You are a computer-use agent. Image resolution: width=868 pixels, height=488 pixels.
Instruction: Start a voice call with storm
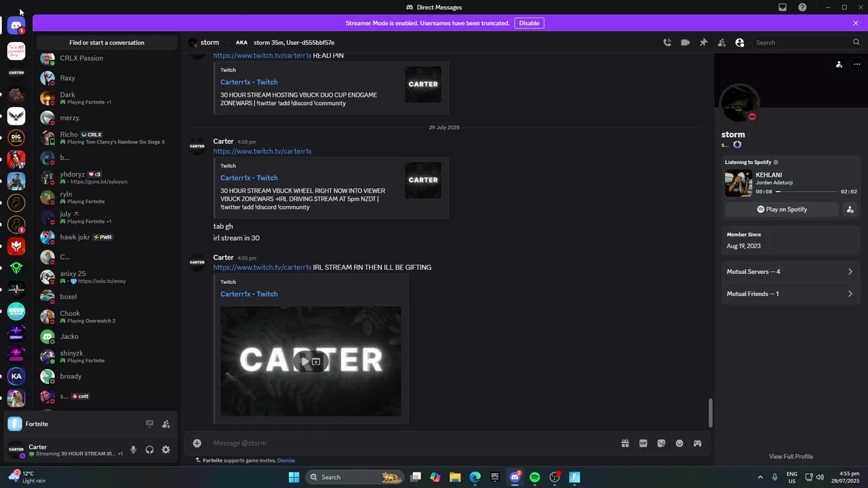tap(667, 42)
